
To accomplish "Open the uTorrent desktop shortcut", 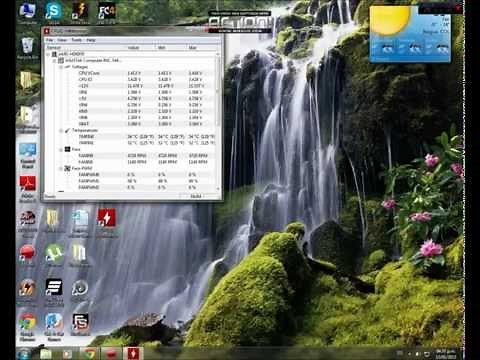I will coord(54,255).
